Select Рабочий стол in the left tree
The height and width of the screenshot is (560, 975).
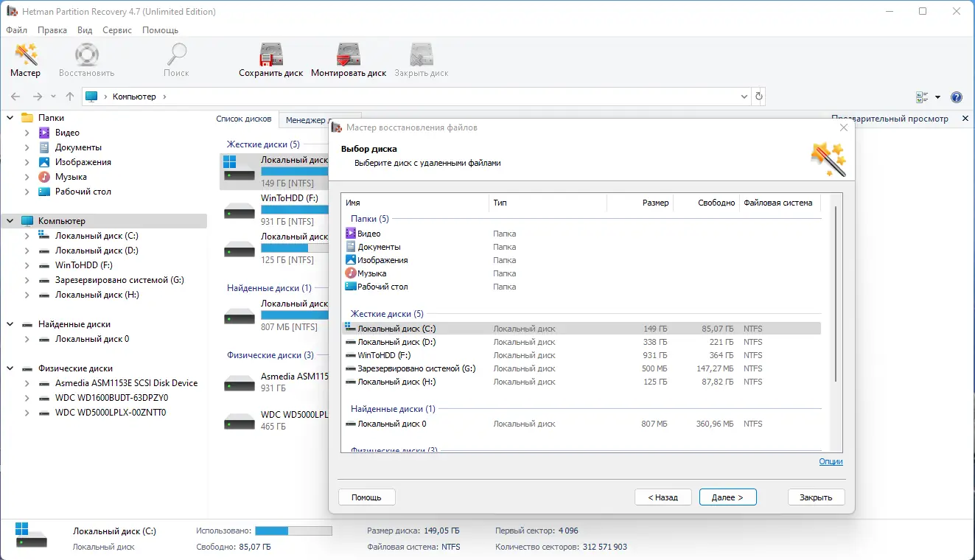tap(83, 192)
